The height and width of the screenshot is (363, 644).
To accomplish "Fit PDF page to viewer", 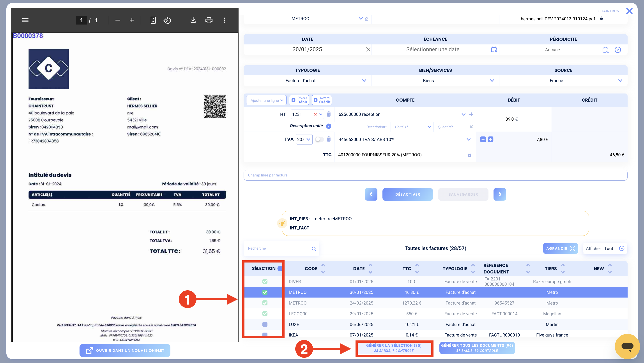I will click(x=153, y=20).
